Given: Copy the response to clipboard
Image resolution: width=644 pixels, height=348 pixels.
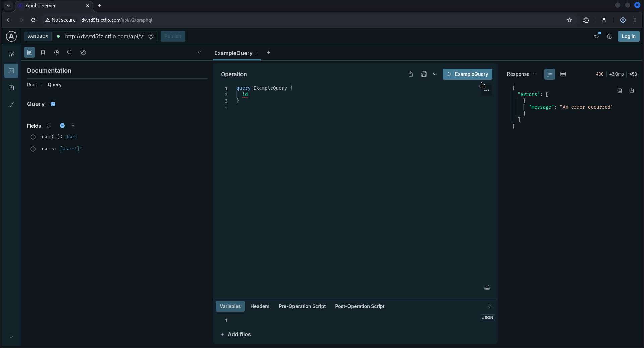Looking at the screenshot, I should coord(620,90).
